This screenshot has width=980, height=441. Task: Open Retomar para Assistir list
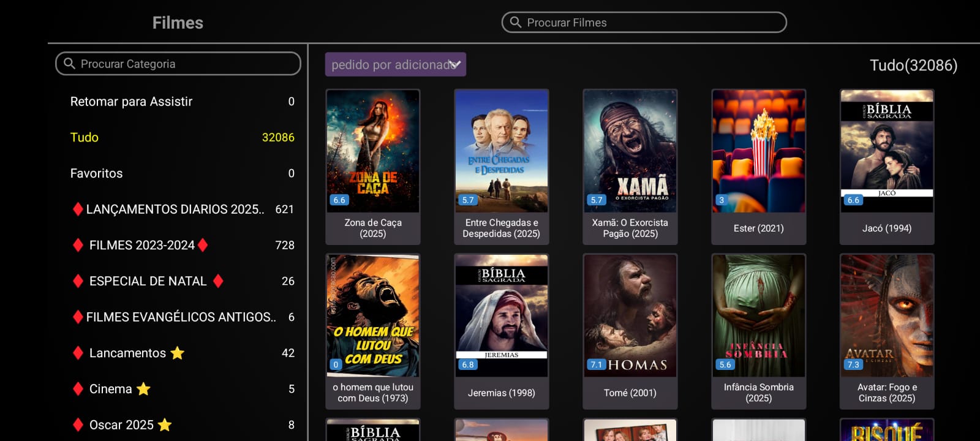[x=182, y=102]
